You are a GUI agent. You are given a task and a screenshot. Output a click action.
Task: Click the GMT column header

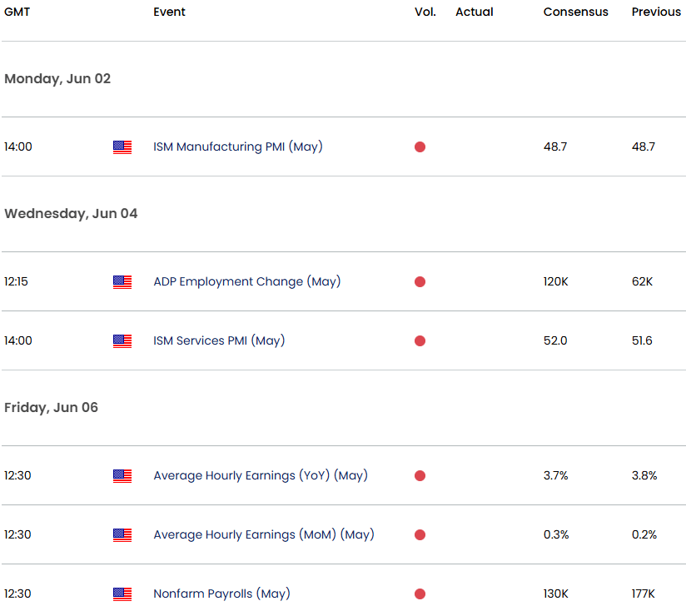tap(17, 12)
